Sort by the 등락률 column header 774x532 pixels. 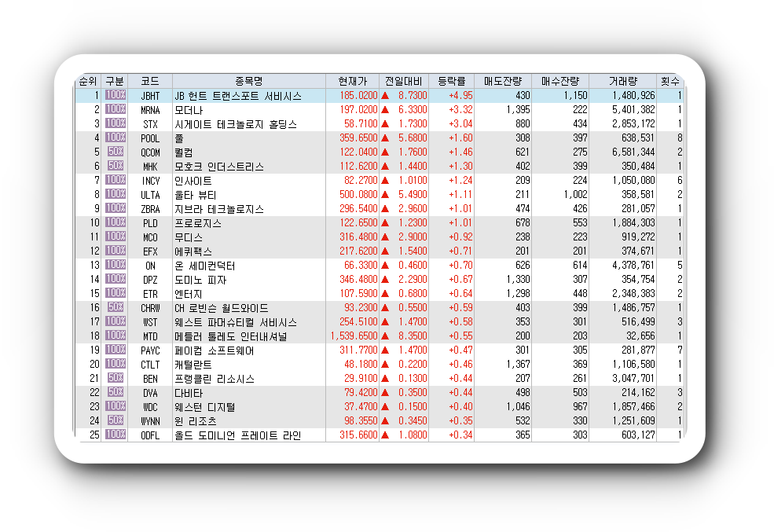click(452, 81)
